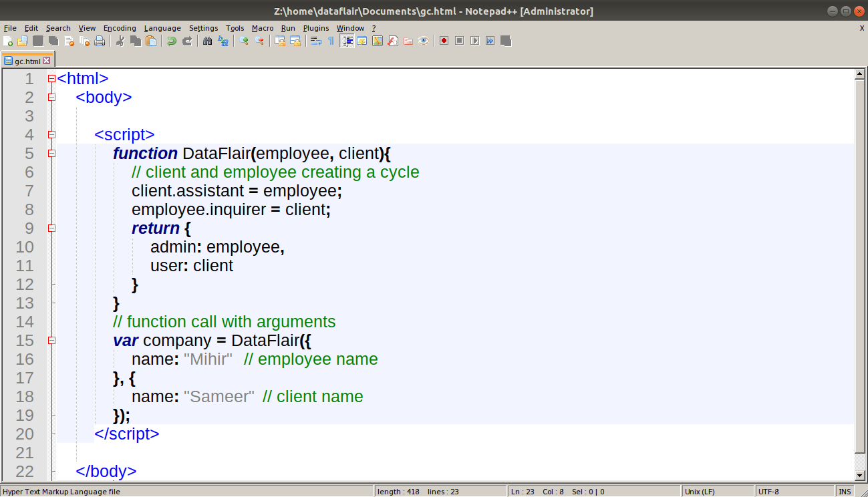Print gc.html using the printer icon

click(100, 41)
